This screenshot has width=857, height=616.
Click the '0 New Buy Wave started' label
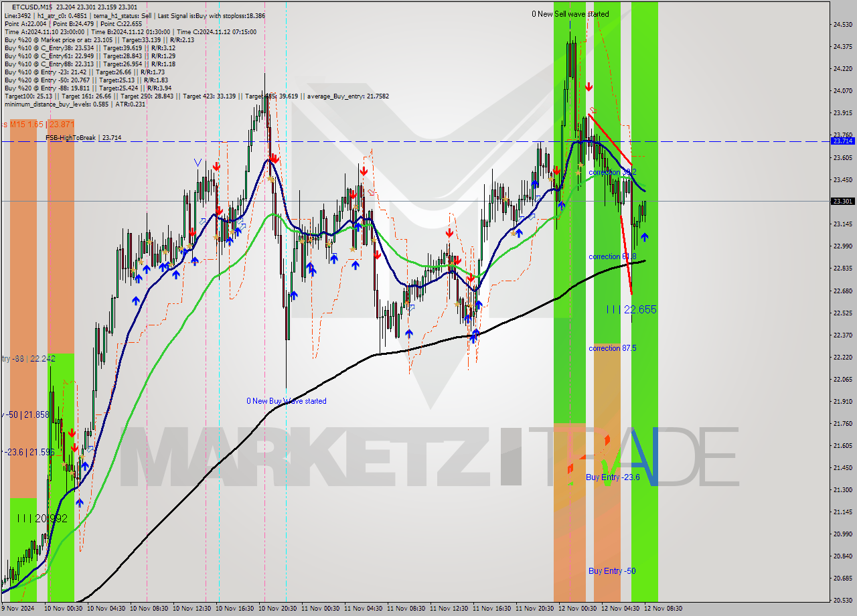coord(287,401)
